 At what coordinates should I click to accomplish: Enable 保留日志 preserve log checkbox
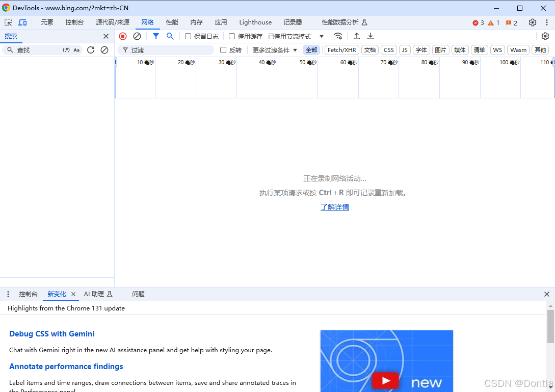(188, 36)
